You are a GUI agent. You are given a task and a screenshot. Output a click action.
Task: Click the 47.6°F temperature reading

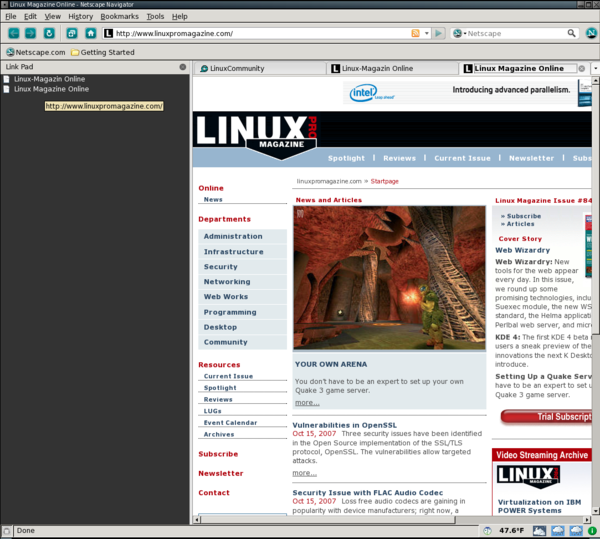coord(511,531)
